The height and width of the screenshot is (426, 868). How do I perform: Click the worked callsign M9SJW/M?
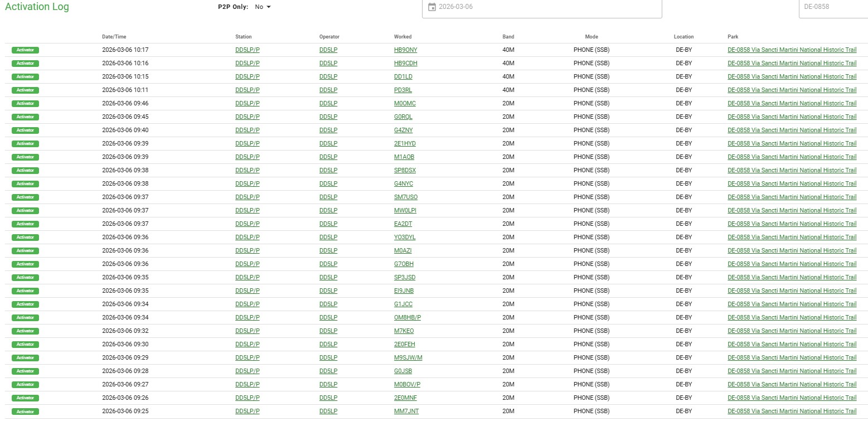point(408,357)
